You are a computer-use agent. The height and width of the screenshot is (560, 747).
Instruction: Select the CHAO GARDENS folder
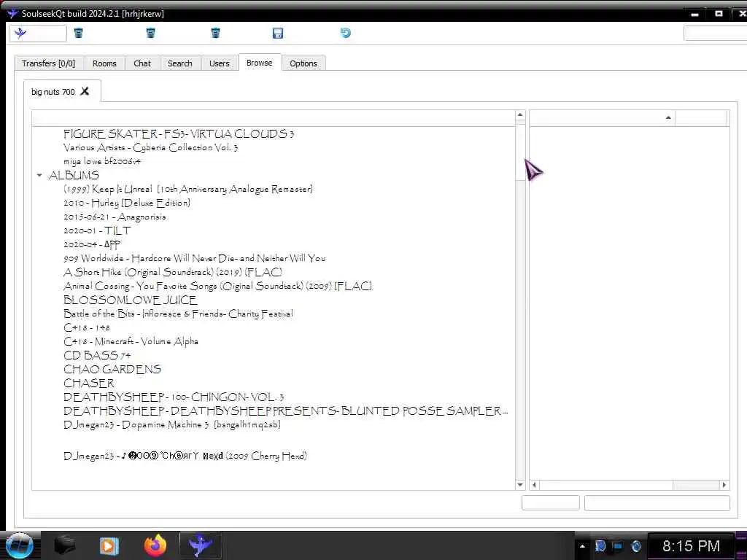pos(112,369)
